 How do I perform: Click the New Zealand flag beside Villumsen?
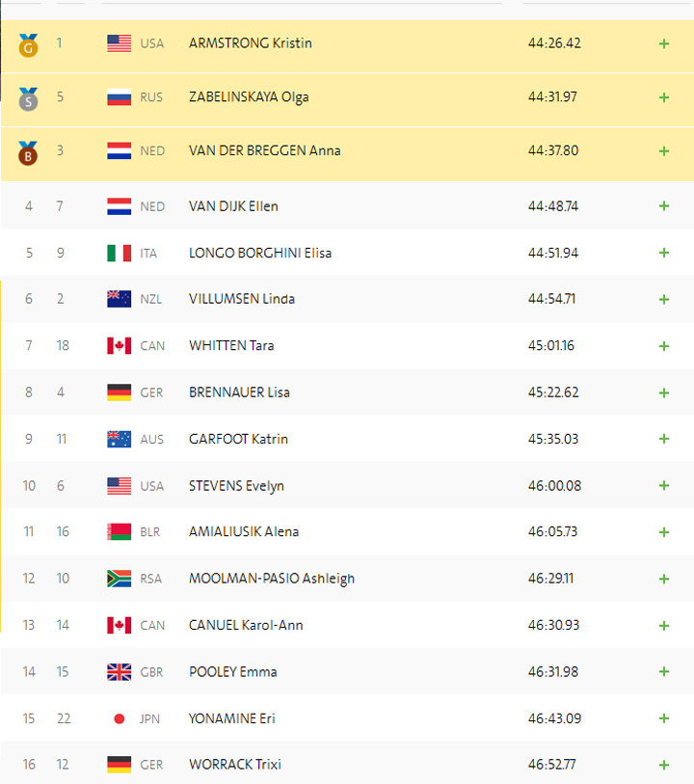coord(119,299)
